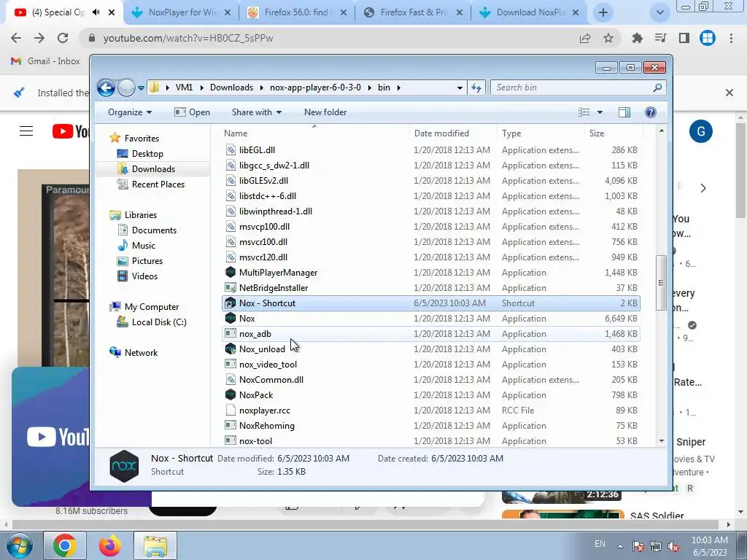The height and width of the screenshot is (560, 747).
Task: Click Chrome reload page icon
Action: [63, 38]
